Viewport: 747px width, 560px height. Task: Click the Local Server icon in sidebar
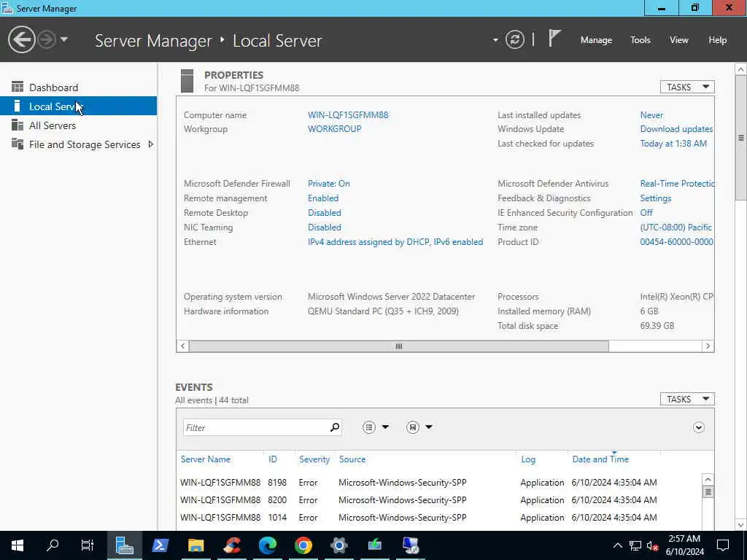tap(18, 106)
